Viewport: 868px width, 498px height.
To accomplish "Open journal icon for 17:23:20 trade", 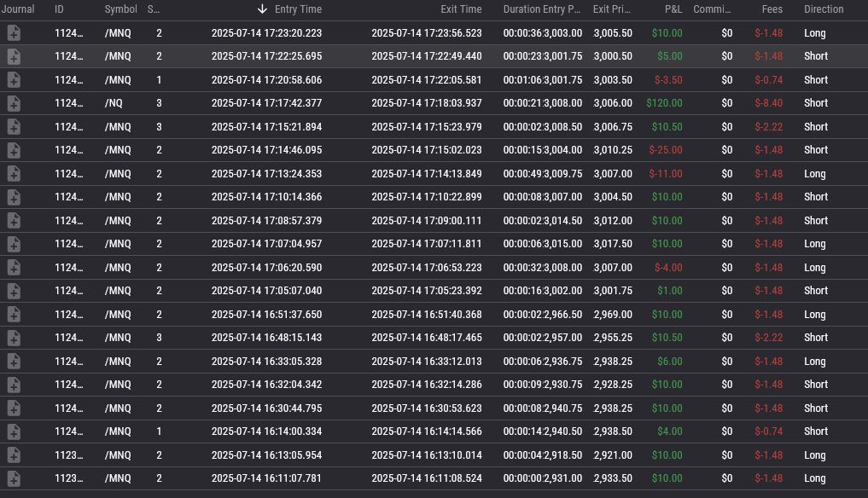I will coord(14,33).
